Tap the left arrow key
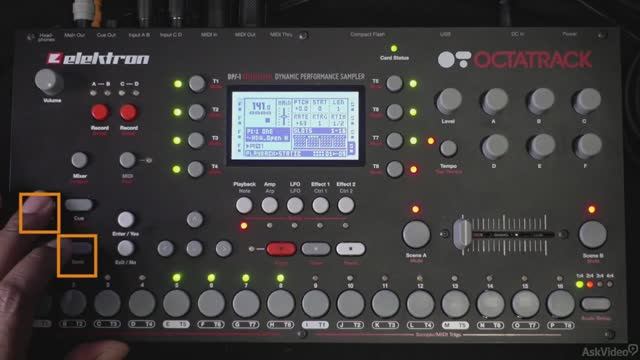640x360 pixels. [x=166, y=248]
